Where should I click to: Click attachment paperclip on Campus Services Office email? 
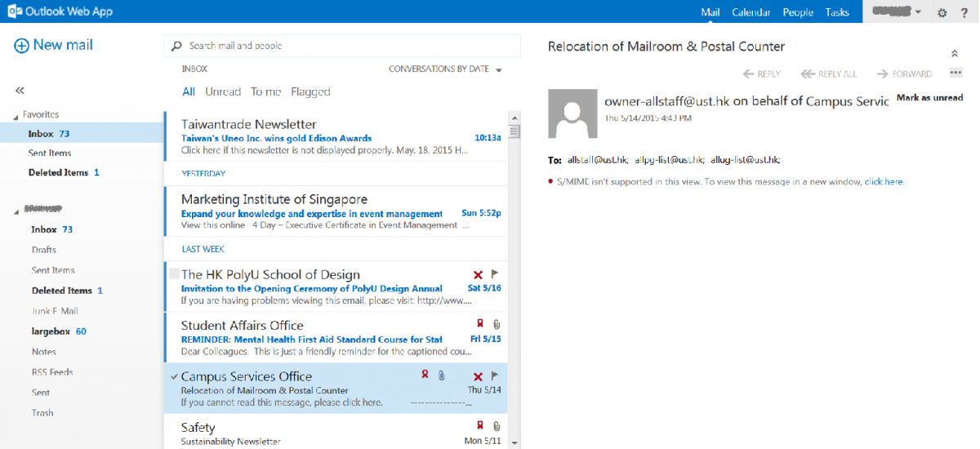(441, 376)
